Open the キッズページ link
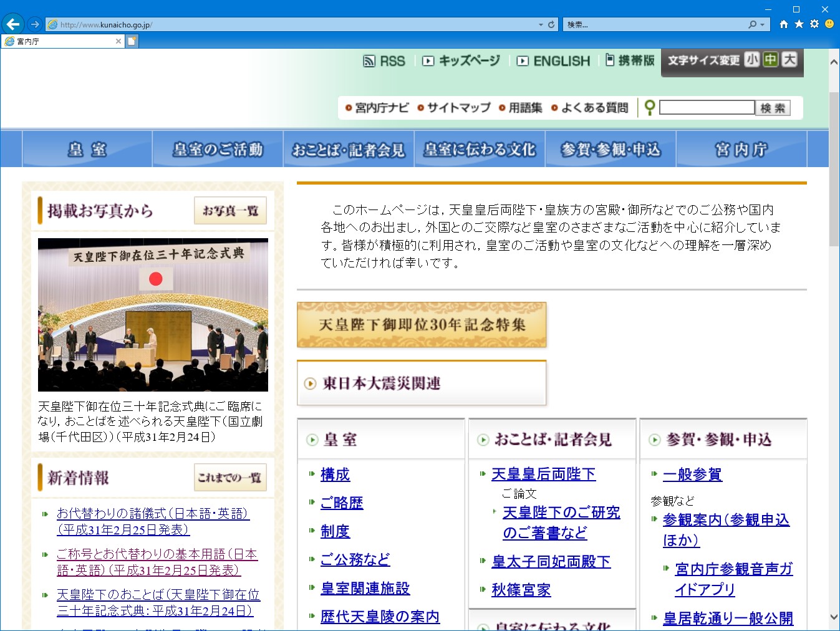 461,60
